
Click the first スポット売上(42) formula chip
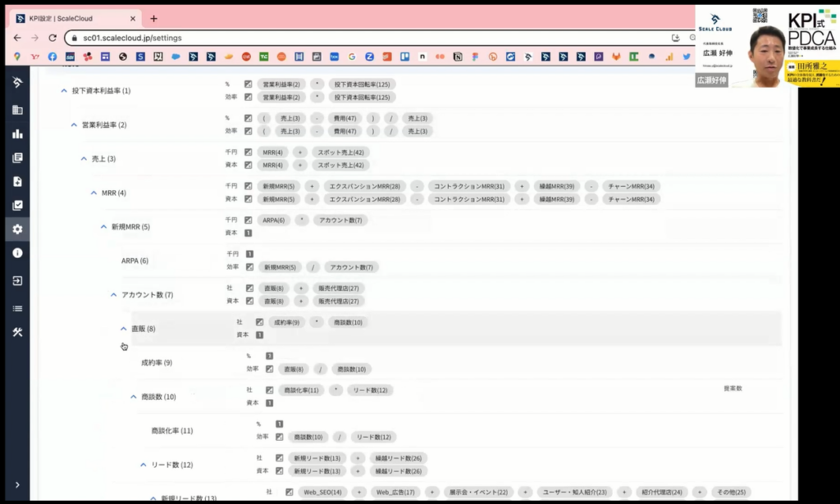[340, 152]
